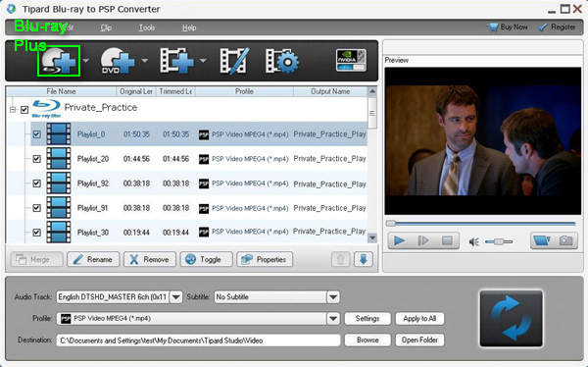This screenshot has width=588, height=367.
Task: Click the Next Frame button
Action: (x=423, y=240)
